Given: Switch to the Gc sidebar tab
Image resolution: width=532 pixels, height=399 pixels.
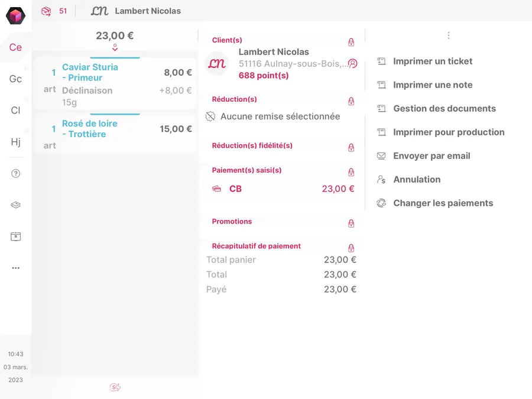Looking at the screenshot, I should tap(16, 79).
